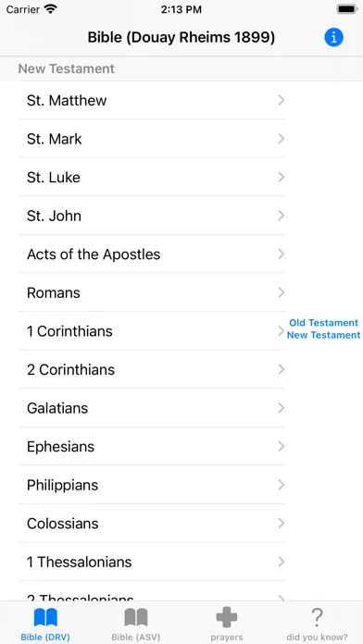
Task: Tap the blue info icon
Action: coord(333,37)
